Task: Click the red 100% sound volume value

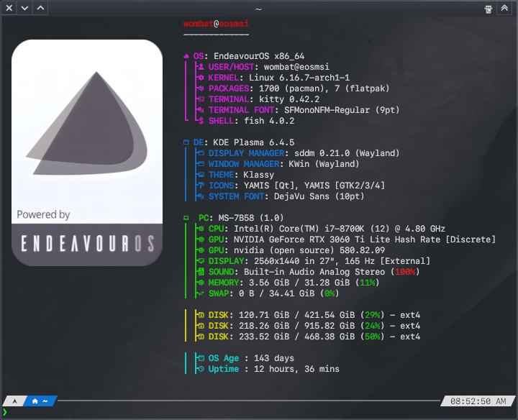Action: pyautogui.click(x=406, y=272)
